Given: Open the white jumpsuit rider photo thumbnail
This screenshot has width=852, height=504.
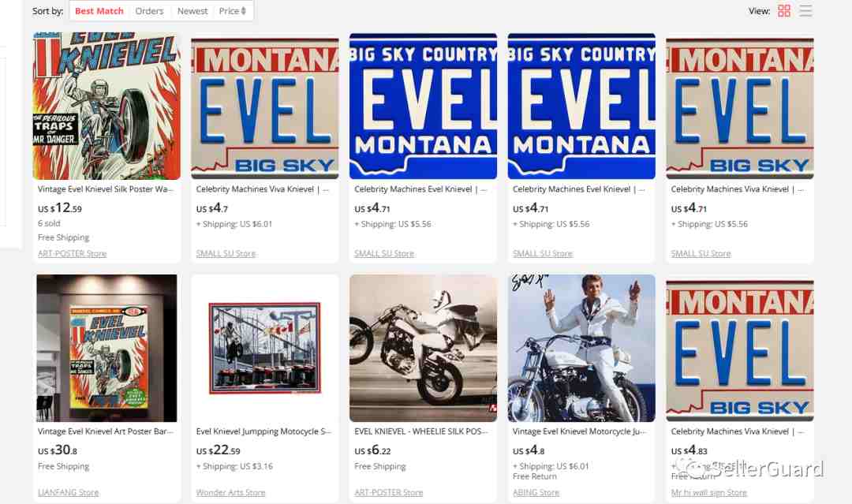Looking at the screenshot, I should [581, 348].
